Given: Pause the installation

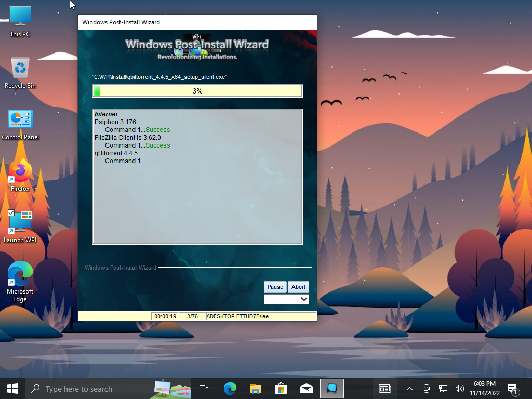Looking at the screenshot, I should pyautogui.click(x=275, y=287).
